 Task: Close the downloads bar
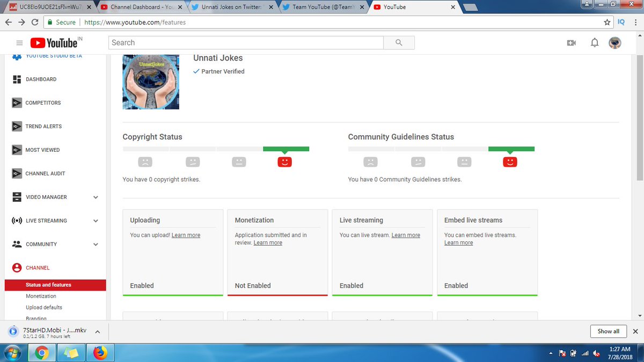point(635,331)
